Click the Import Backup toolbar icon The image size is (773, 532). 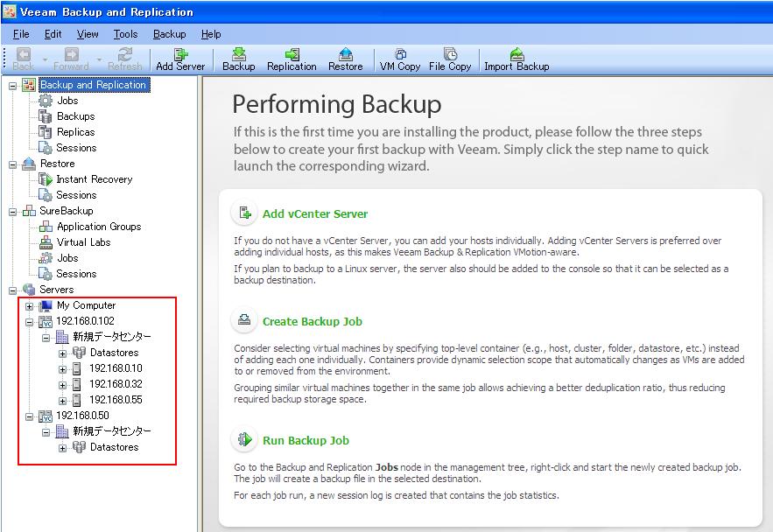tap(517, 53)
